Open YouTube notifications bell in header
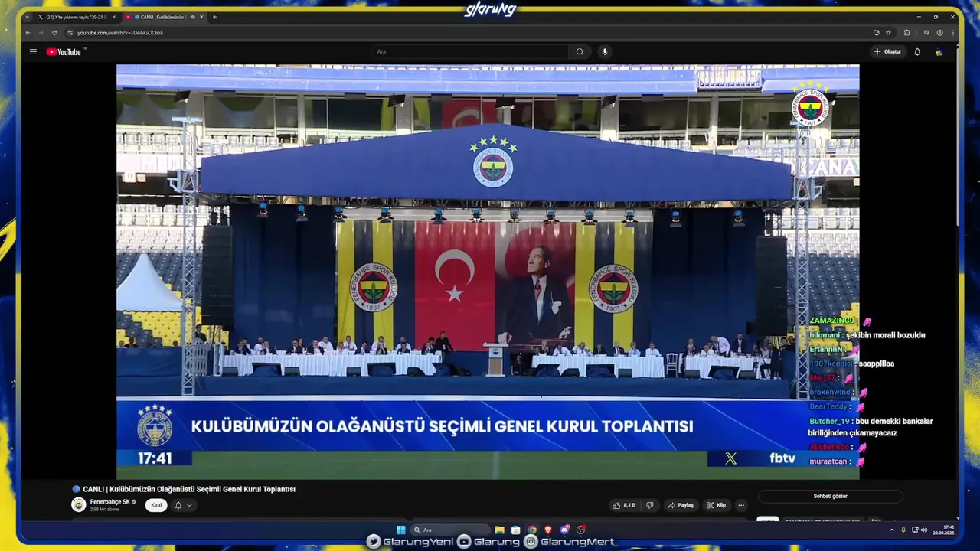The height and width of the screenshot is (551, 980). point(917,52)
